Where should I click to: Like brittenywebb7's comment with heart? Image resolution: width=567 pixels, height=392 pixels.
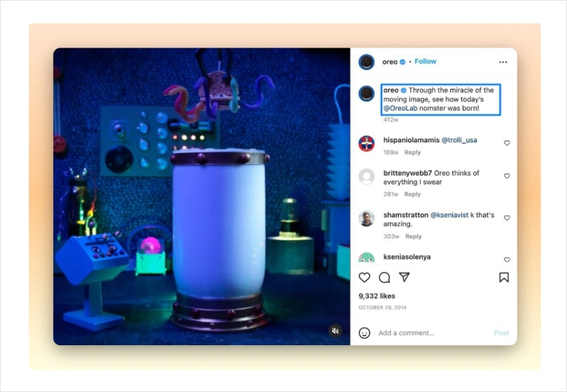507,176
